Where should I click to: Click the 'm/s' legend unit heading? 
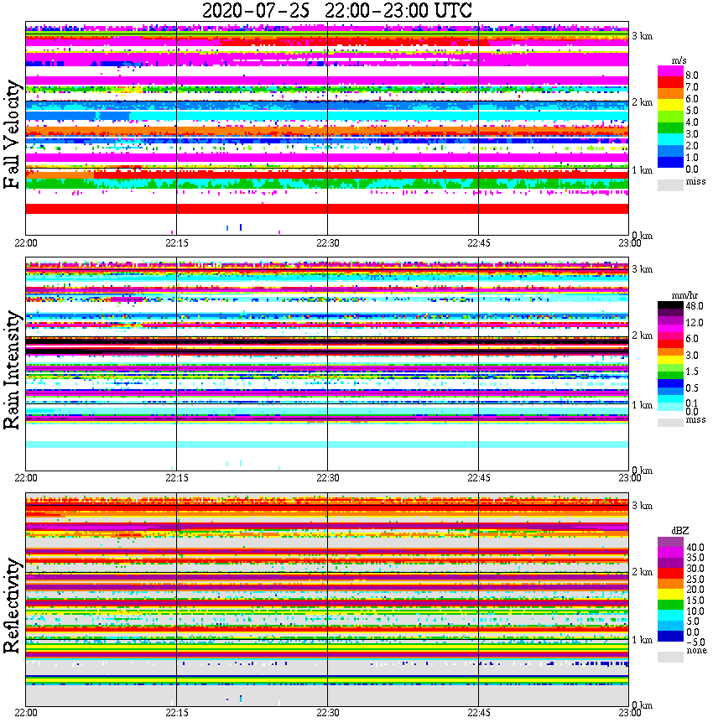click(x=679, y=61)
